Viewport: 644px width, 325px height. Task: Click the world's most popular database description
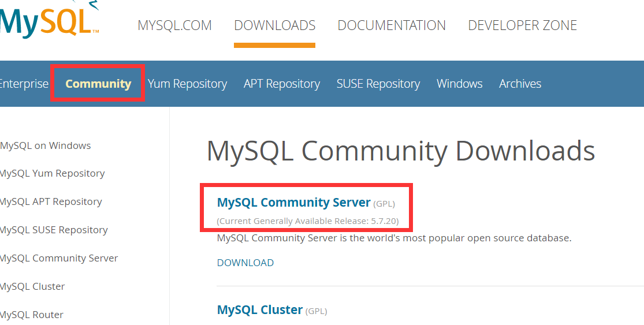pos(394,238)
